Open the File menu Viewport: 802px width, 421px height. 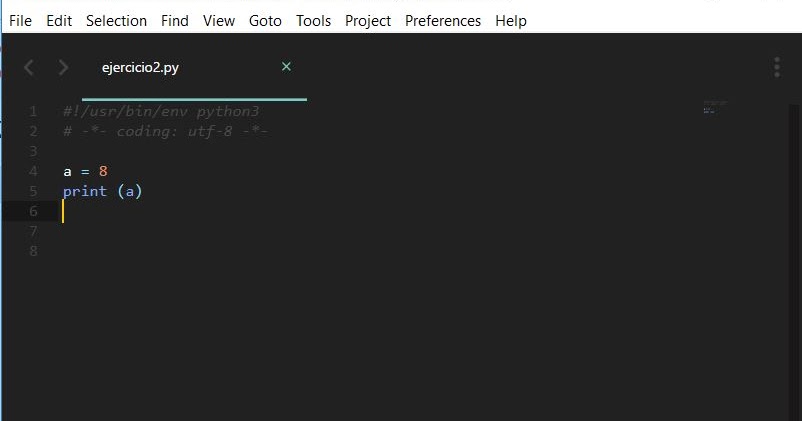point(20,20)
